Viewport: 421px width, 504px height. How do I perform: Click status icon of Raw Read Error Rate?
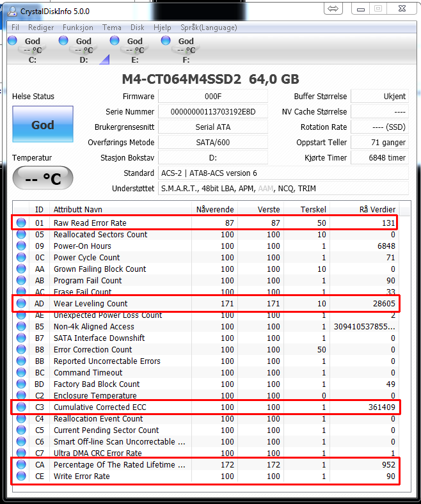click(x=21, y=223)
